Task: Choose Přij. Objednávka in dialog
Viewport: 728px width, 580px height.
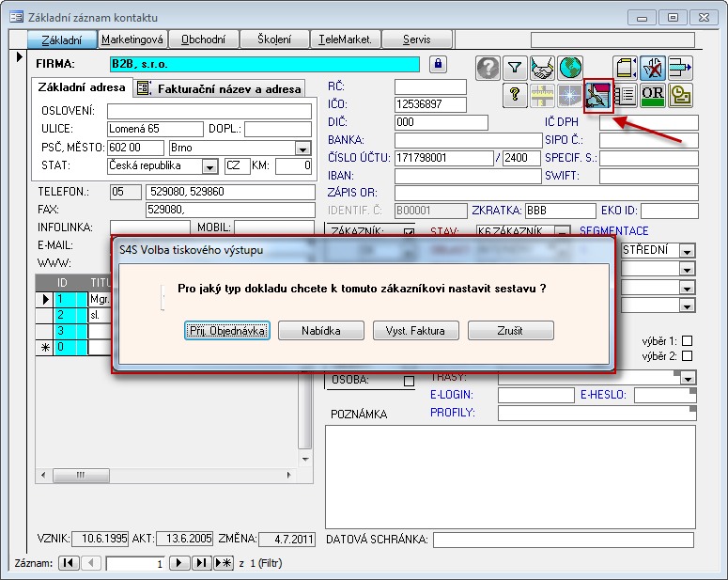Action: [x=227, y=331]
